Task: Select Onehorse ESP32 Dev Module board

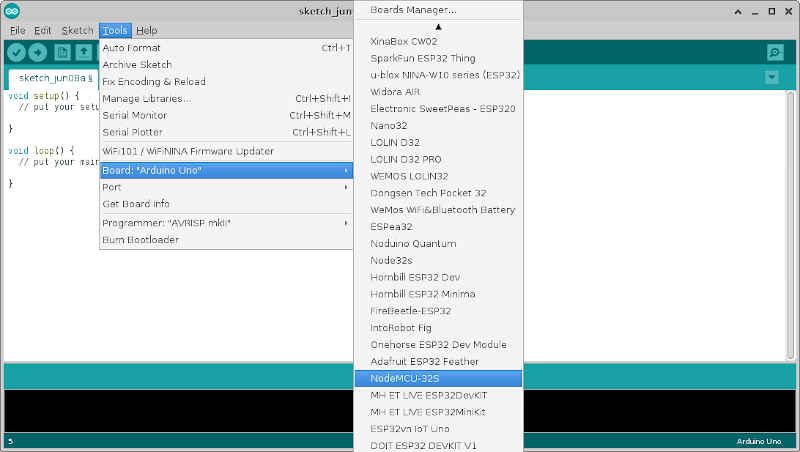Action: tap(438, 344)
